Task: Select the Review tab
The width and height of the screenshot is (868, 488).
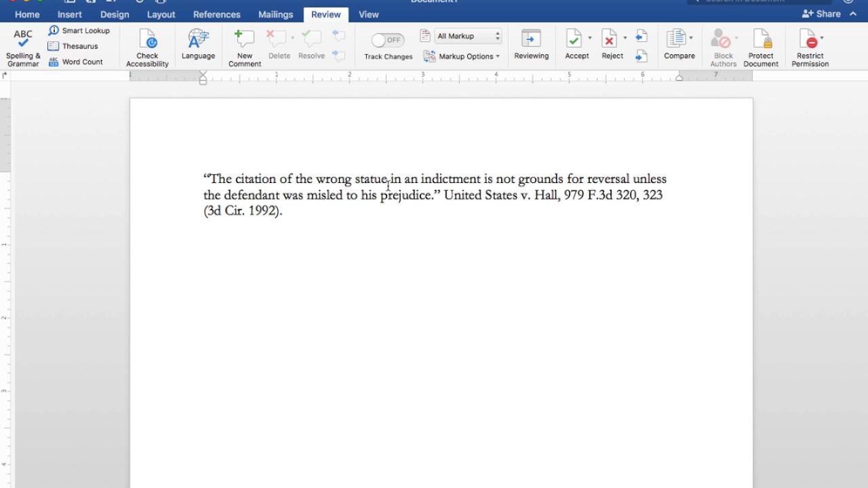Action: [x=326, y=14]
